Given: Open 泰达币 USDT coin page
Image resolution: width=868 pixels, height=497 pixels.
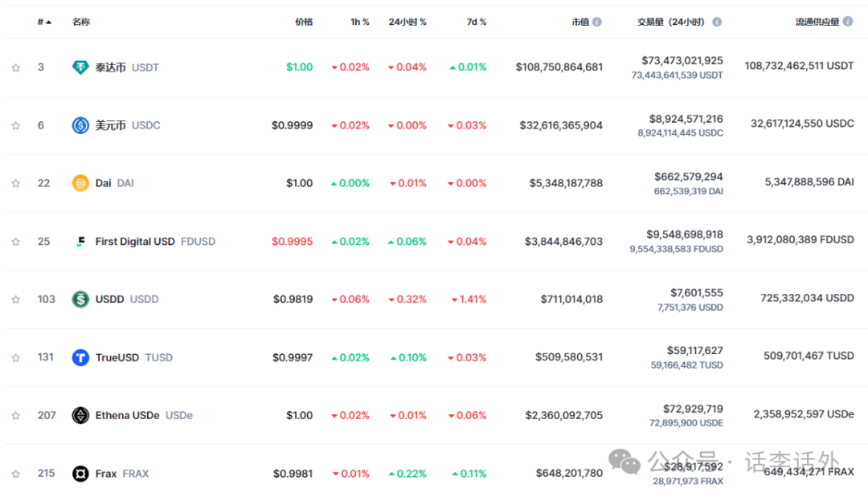Looking at the screenshot, I should tap(127, 67).
